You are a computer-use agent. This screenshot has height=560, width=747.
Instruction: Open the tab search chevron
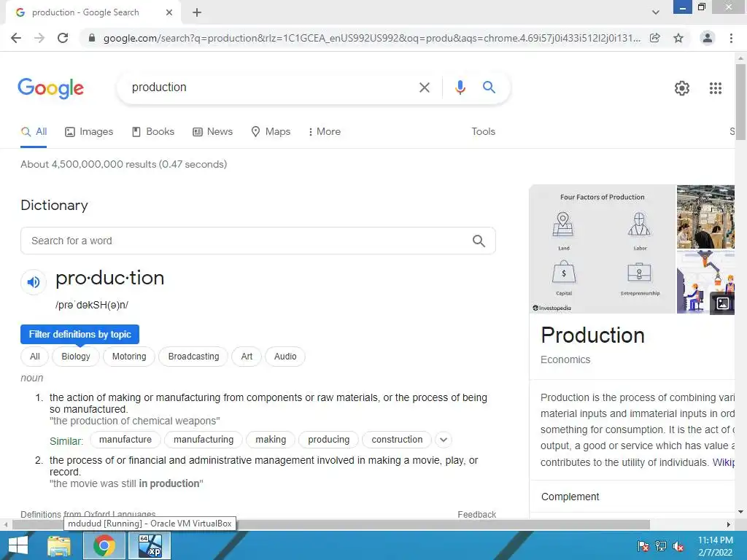(656, 12)
